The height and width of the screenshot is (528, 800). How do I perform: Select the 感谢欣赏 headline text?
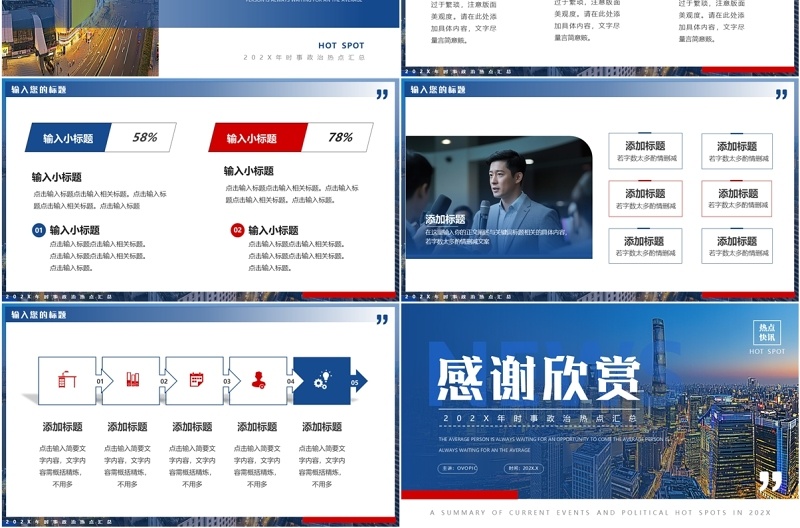click(539, 379)
